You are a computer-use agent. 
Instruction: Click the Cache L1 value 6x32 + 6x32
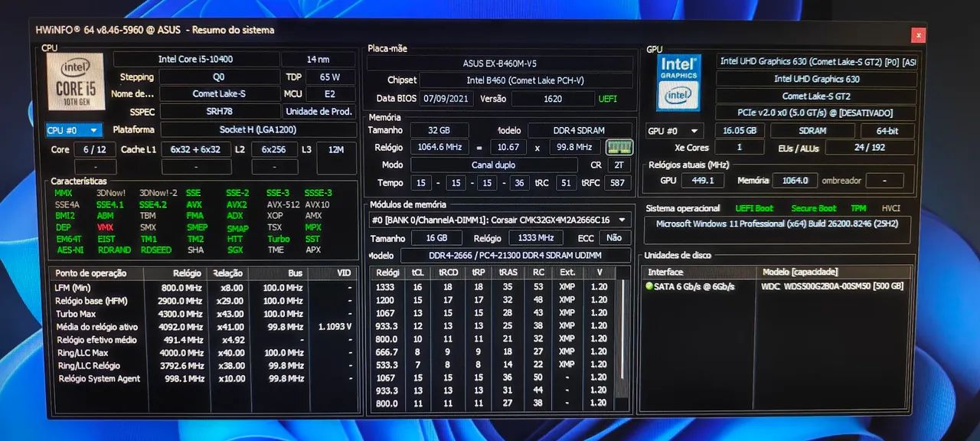[x=195, y=149]
